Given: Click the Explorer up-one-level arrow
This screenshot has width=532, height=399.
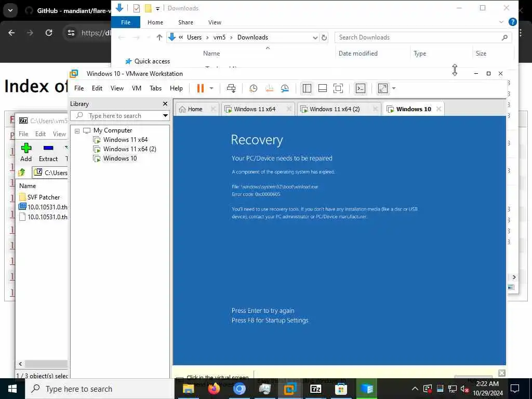Looking at the screenshot, I should tap(159, 37).
